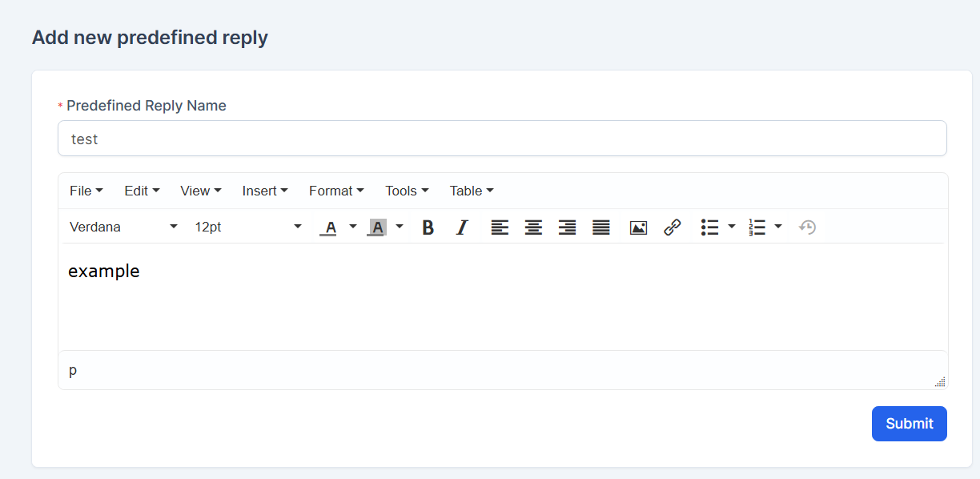The height and width of the screenshot is (479, 980).
Task: Open the Insert menu
Action: tap(265, 191)
